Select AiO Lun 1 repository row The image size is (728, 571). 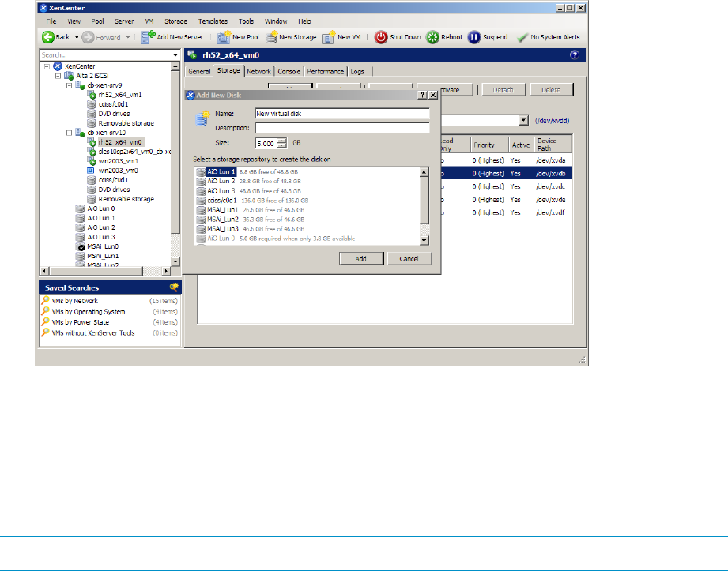[307, 171]
